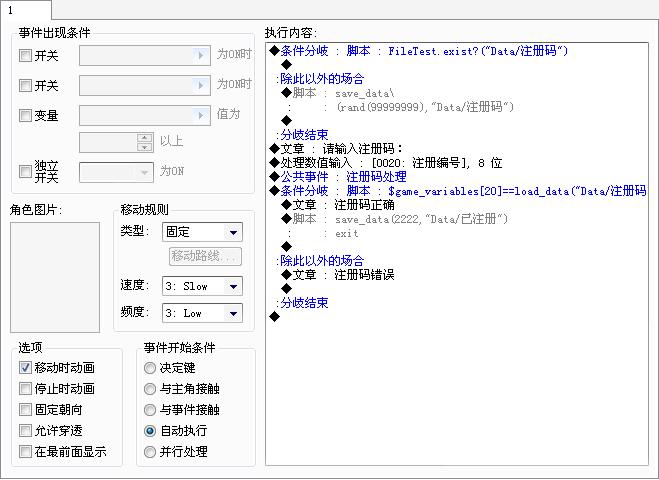Viewport: 659px width, 480px height.
Task: Toggle the 固定朝向 checkbox
Action: point(25,409)
